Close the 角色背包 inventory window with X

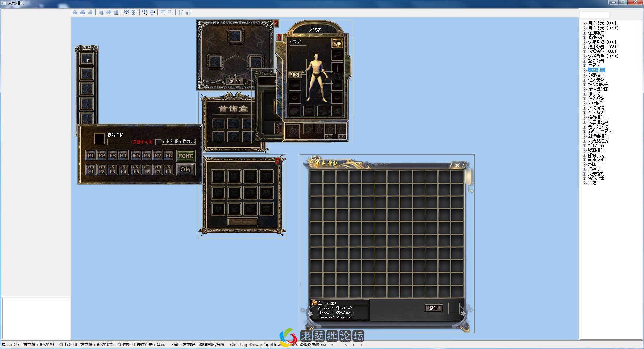[x=457, y=165]
